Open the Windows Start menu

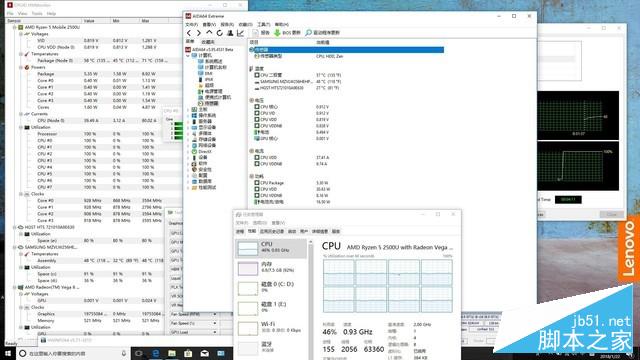(7, 353)
